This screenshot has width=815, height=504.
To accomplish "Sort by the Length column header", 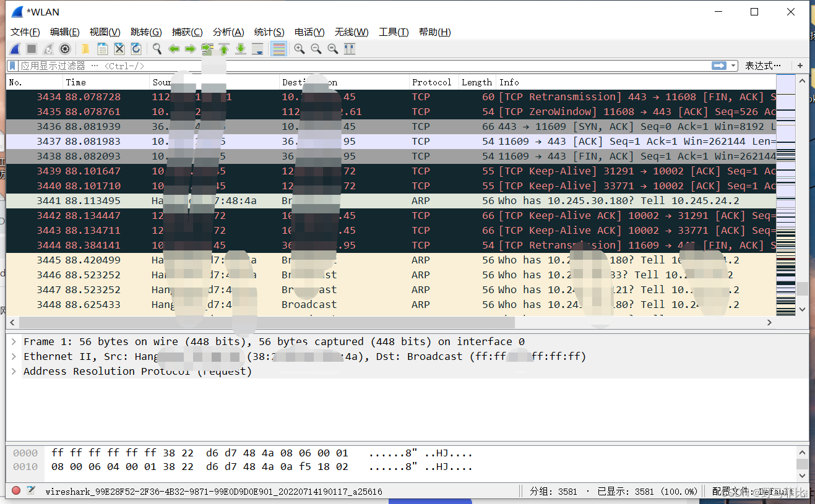I will click(x=477, y=82).
